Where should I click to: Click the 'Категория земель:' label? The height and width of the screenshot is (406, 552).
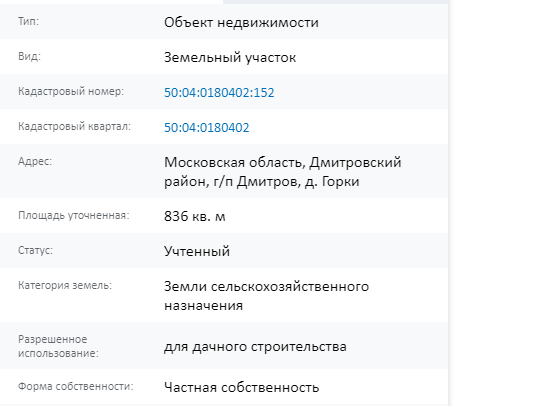(x=65, y=285)
